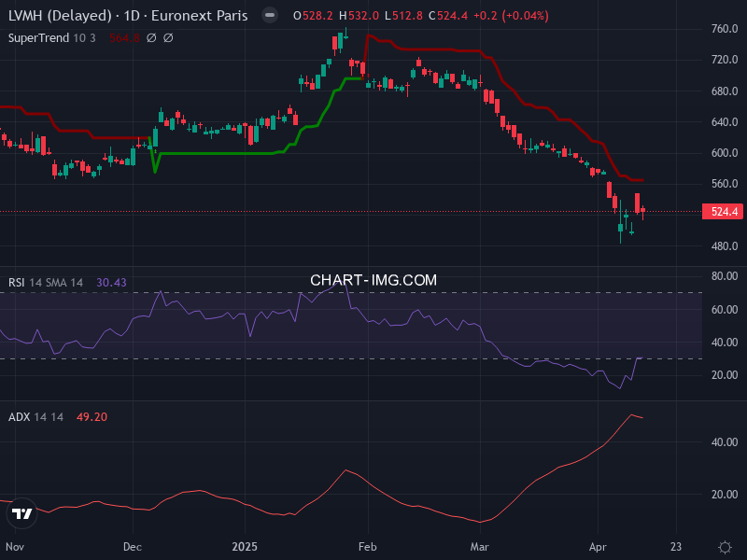Image resolution: width=747 pixels, height=560 pixels.
Task: Click the SuperTrend value 564.8
Action: pyautogui.click(x=124, y=38)
